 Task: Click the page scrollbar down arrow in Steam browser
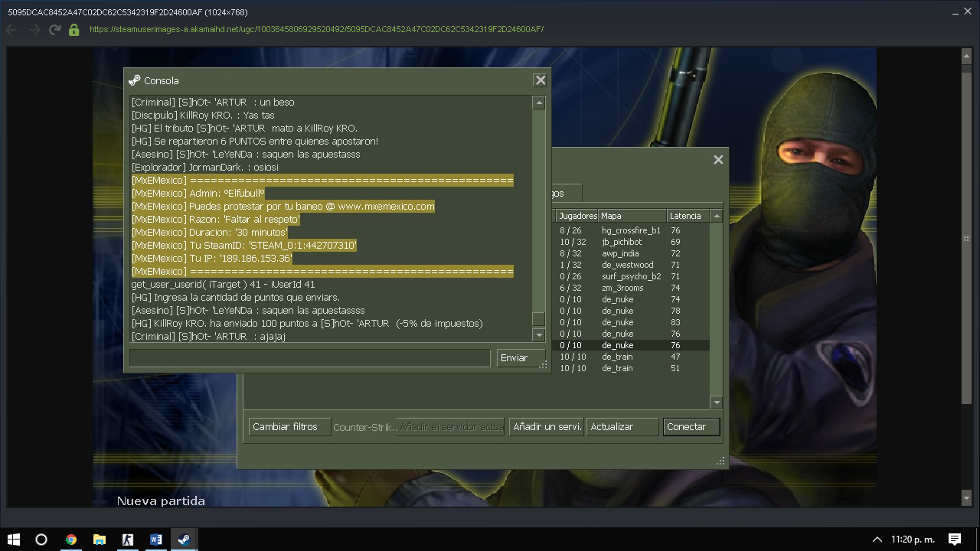click(967, 498)
